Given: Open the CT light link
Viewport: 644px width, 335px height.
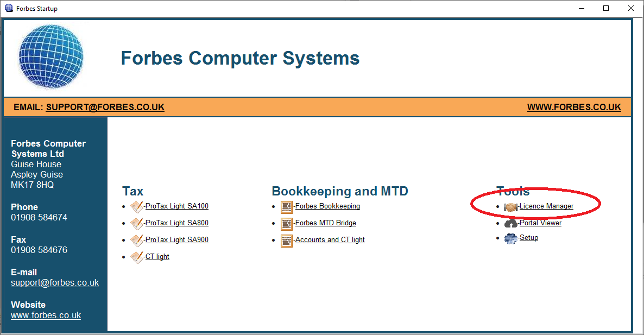Looking at the screenshot, I should click(157, 257).
